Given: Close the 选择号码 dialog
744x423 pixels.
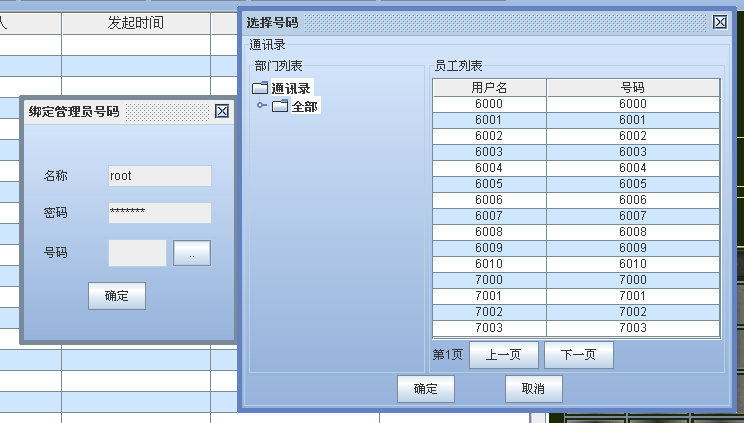Looking at the screenshot, I should point(719,22).
